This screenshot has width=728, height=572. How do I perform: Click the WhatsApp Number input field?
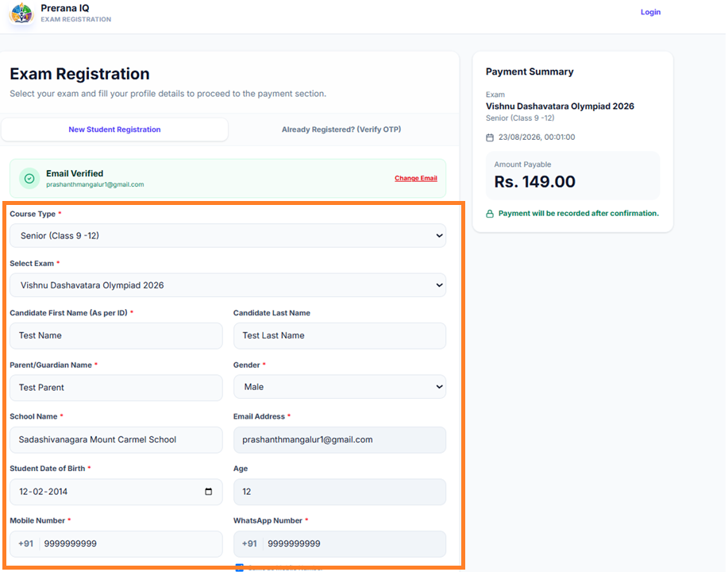point(340,543)
